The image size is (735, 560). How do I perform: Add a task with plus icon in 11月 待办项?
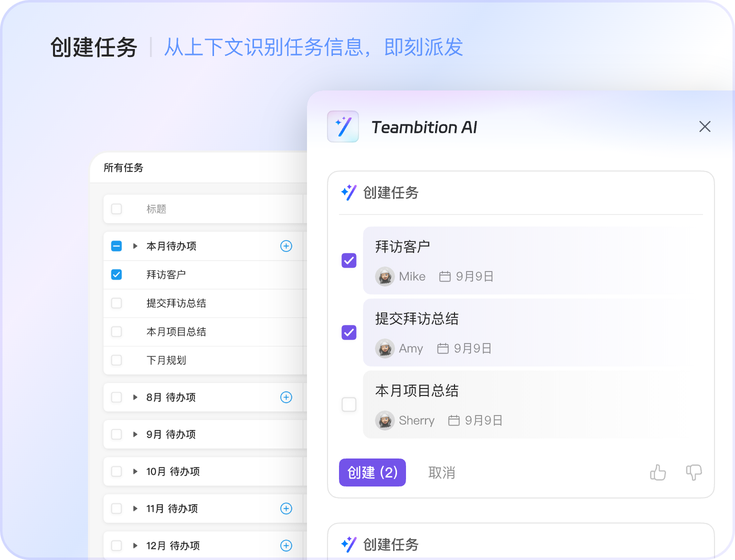[286, 508]
